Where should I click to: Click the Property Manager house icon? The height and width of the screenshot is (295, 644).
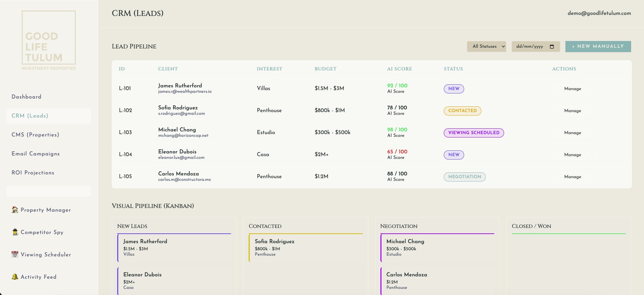[x=15, y=210]
